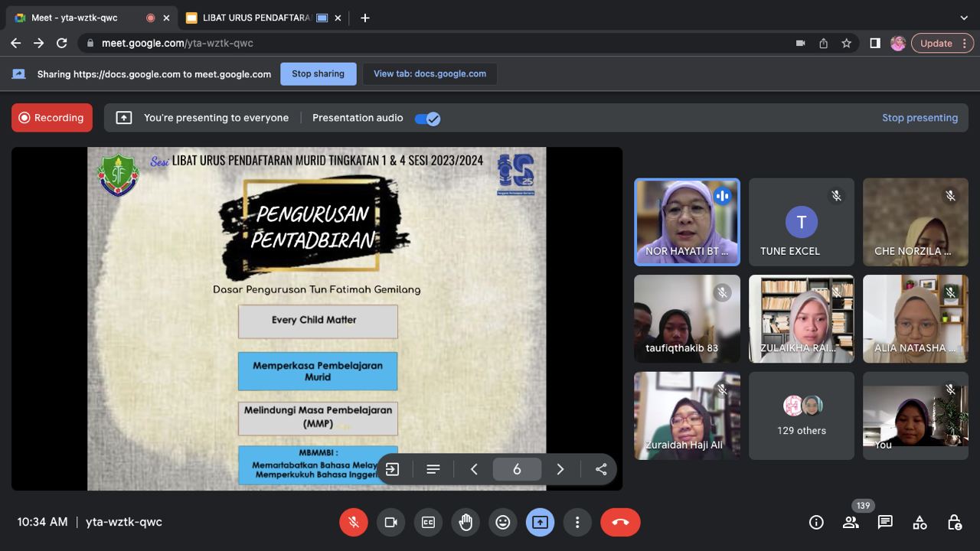The height and width of the screenshot is (551, 980).
Task: Switch to LIBAT URUS PENDAFTARAN tab
Action: (256, 18)
